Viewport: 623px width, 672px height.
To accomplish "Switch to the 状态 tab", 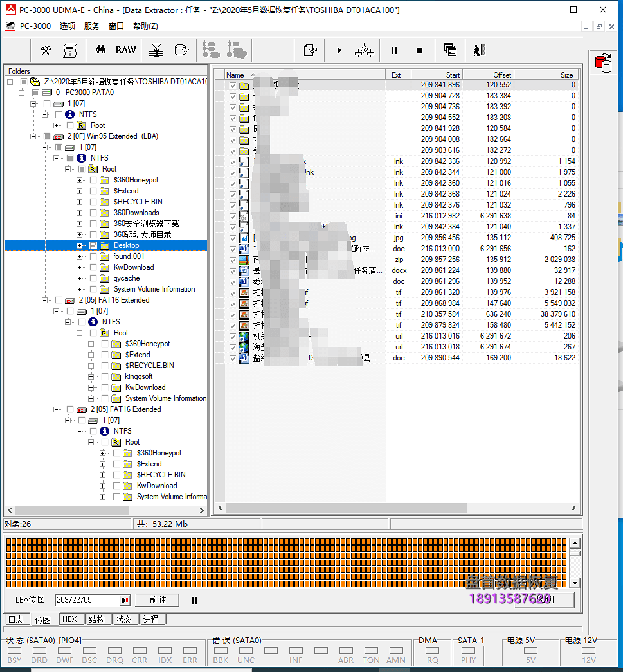I will click(x=124, y=619).
